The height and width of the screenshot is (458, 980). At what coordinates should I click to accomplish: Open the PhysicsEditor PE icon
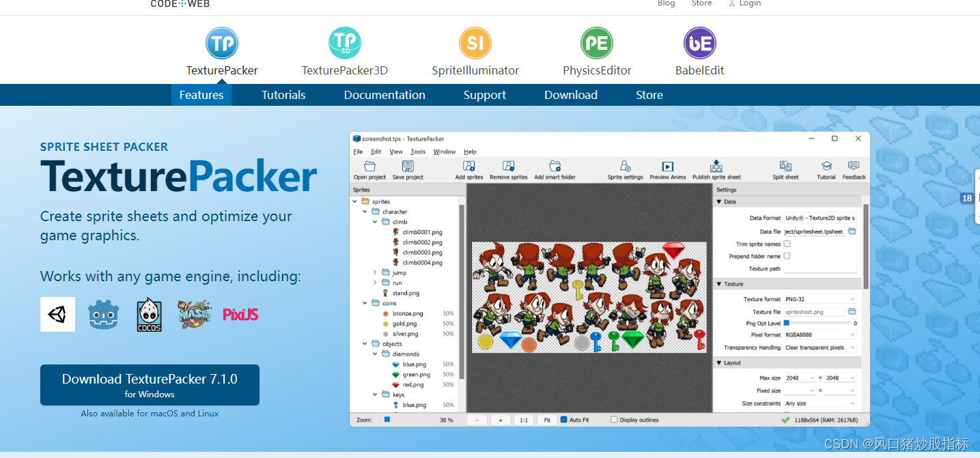(597, 43)
